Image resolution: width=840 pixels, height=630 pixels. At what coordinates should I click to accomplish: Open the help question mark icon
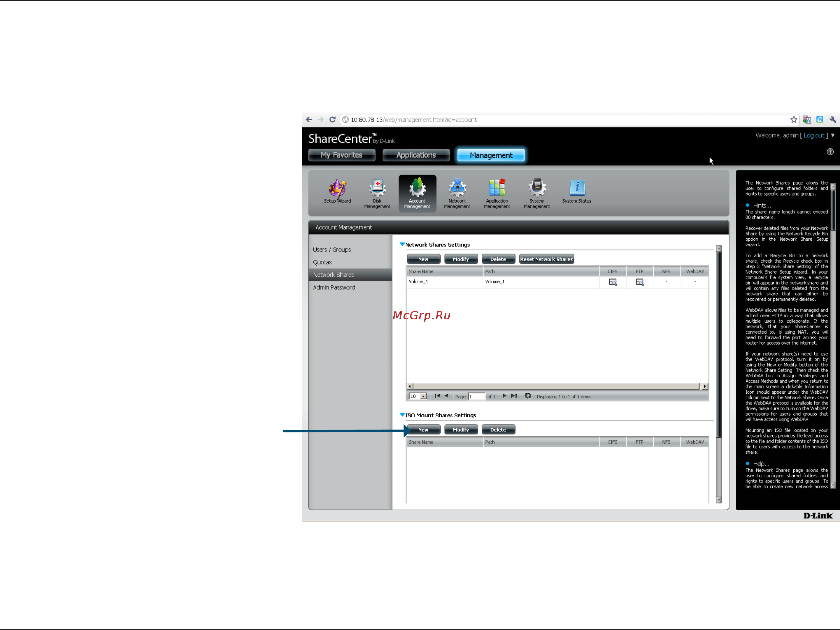click(830, 152)
